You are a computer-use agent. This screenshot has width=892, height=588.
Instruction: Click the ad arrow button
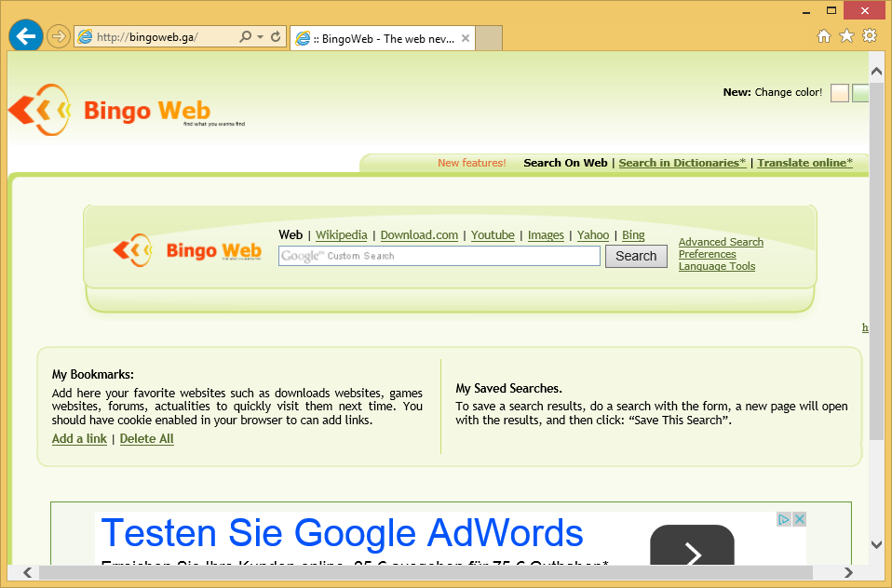click(693, 545)
